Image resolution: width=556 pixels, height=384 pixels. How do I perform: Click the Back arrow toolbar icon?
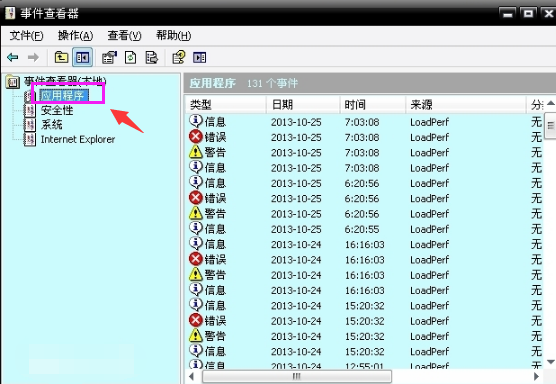tap(13, 57)
